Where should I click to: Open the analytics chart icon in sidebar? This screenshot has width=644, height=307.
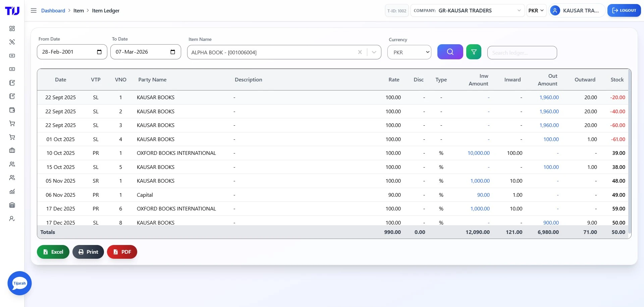click(12, 191)
